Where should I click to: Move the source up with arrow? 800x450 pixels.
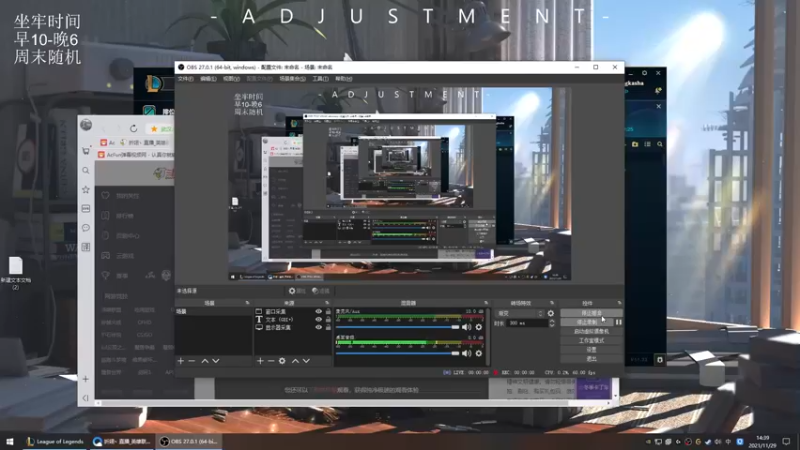[x=295, y=361]
